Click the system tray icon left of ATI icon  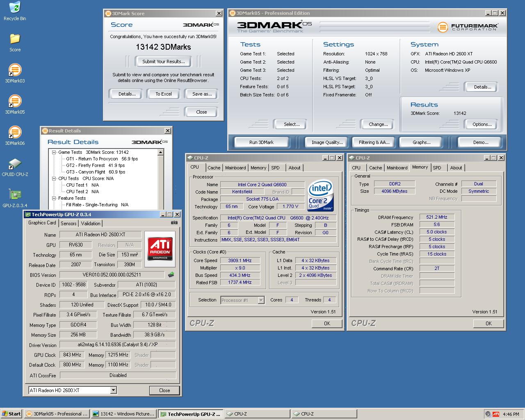coord(488,414)
